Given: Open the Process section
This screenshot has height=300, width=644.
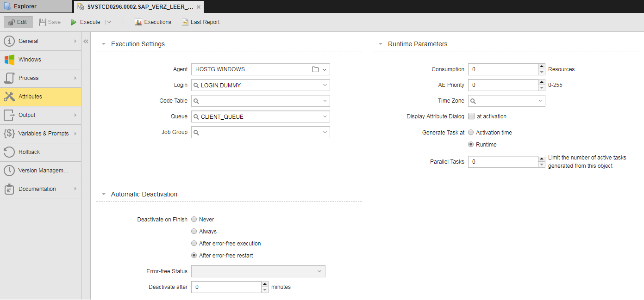Looking at the screenshot, I should [x=41, y=78].
